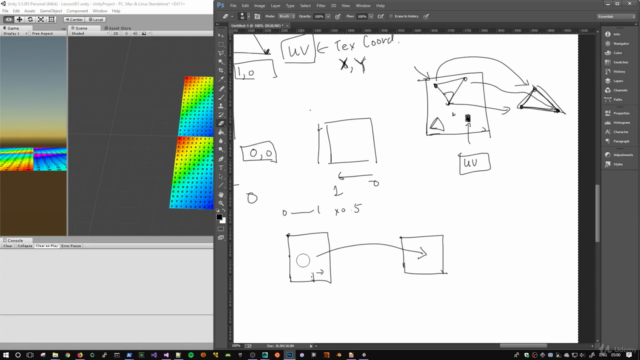This screenshot has height=360, width=640.
Task: Toggle airbrush build-up in options bar
Action: [x=380, y=16]
